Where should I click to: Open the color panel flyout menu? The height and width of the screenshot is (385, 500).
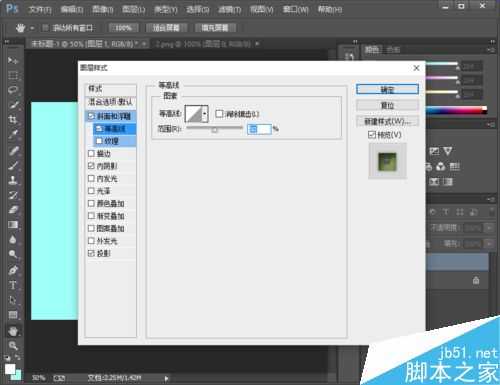491,50
